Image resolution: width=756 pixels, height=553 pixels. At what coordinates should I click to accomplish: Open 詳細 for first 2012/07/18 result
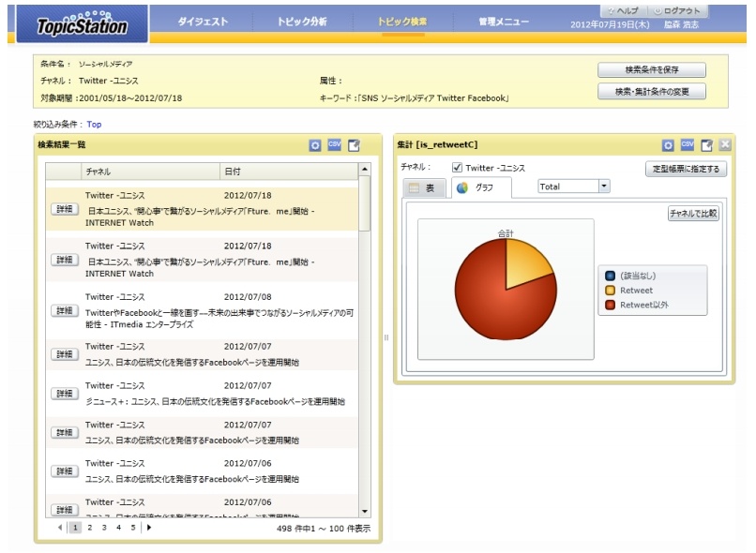(65, 209)
